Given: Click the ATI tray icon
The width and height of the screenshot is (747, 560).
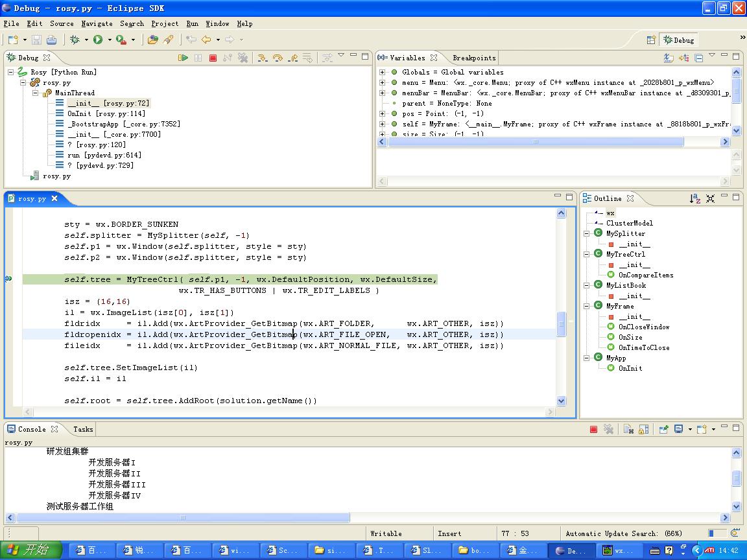Looking at the screenshot, I should coord(710,550).
